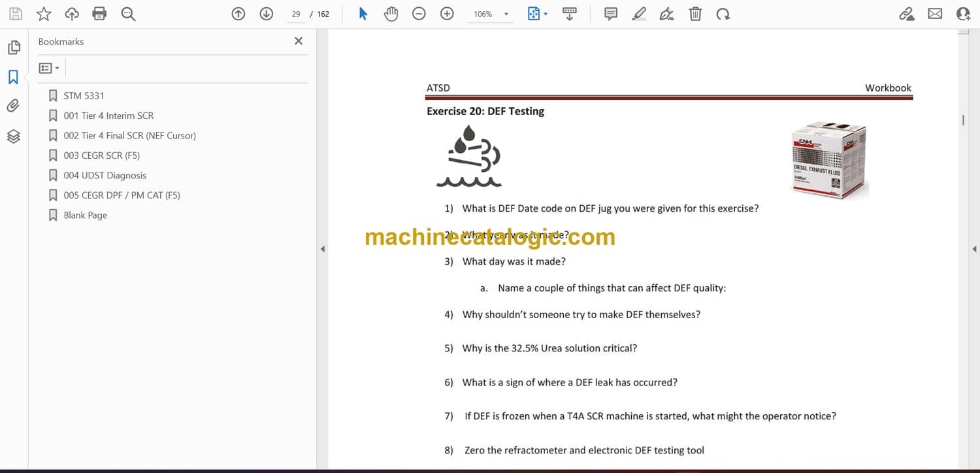Open the sign document tool

pyautogui.click(x=667, y=14)
